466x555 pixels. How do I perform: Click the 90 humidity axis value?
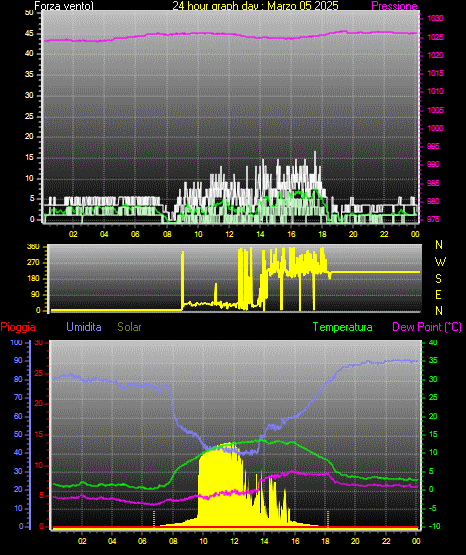(x=18, y=360)
